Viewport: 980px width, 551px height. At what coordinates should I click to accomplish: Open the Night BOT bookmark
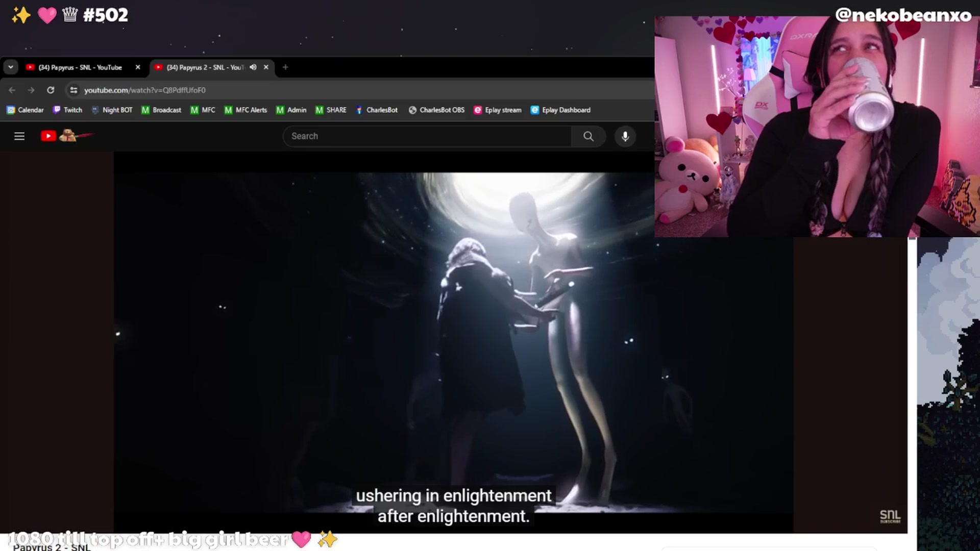[x=112, y=110]
